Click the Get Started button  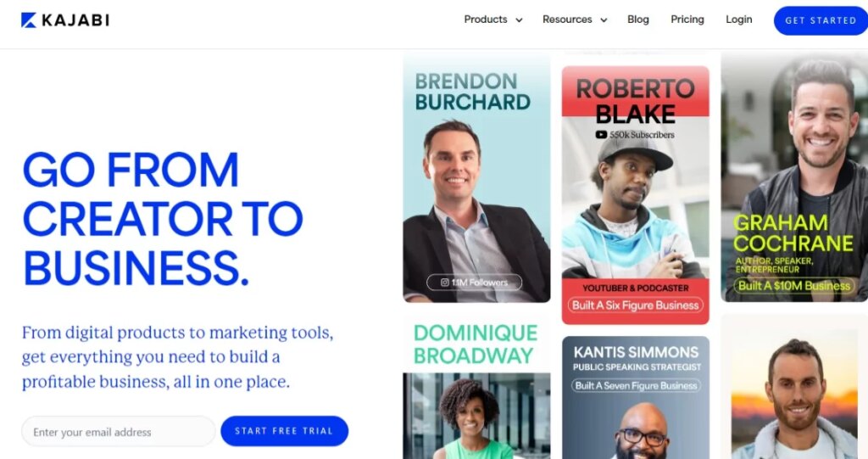coord(821,20)
